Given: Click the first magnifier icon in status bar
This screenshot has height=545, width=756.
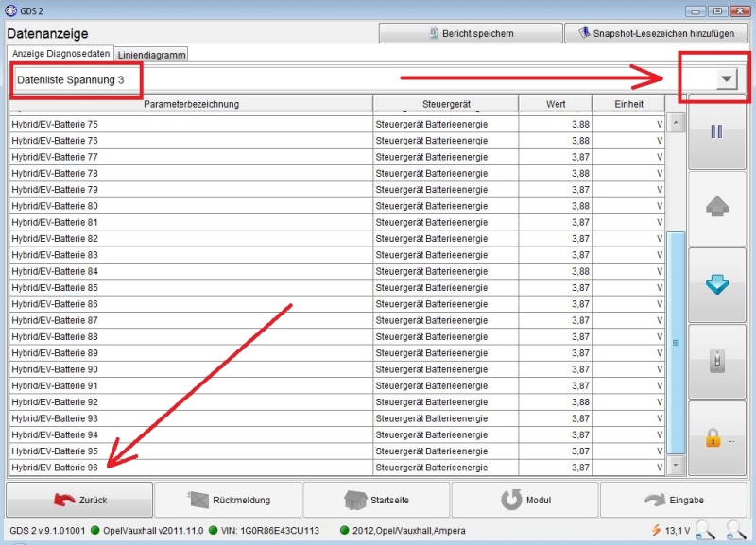Looking at the screenshot, I should (x=705, y=531).
